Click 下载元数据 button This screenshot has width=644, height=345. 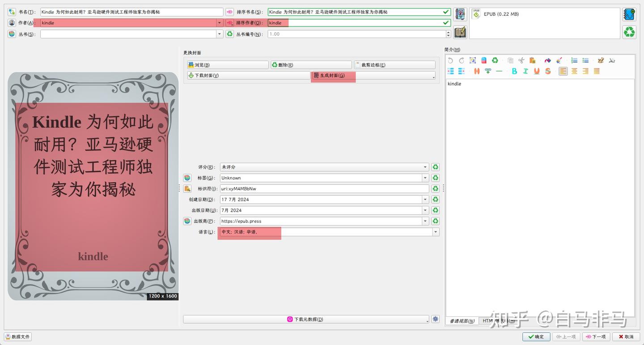(x=306, y=319)
